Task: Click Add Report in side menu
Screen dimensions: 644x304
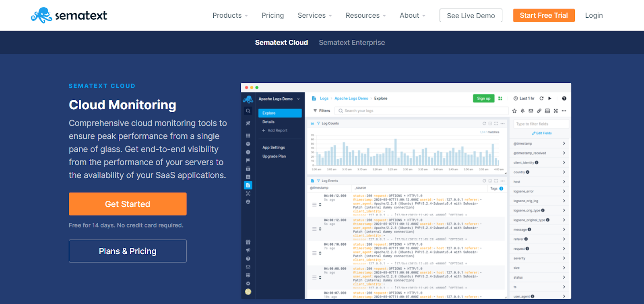Action: (x=275, y=131)
